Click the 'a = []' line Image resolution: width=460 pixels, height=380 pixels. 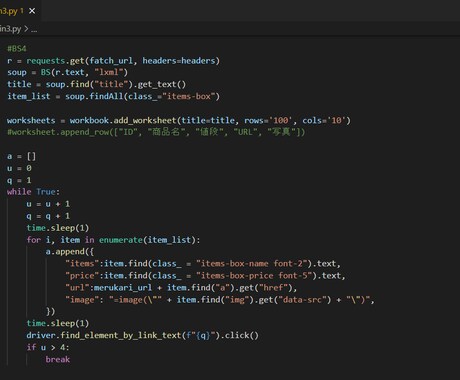click(x=21, y=156)
